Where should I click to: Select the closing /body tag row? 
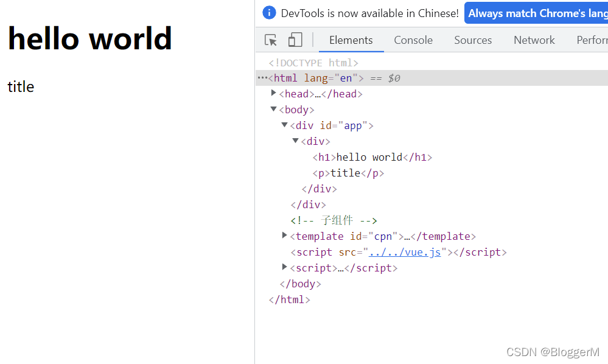pos(301,284)
